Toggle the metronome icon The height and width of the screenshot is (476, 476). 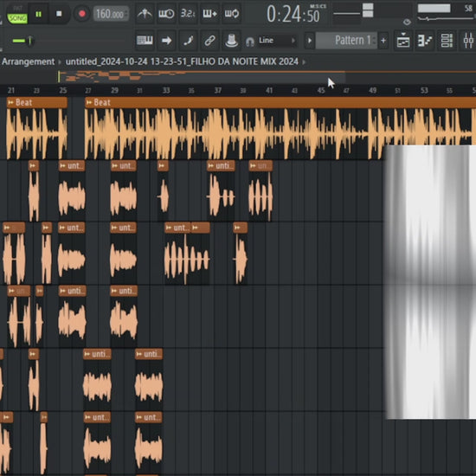coord(145,14)
